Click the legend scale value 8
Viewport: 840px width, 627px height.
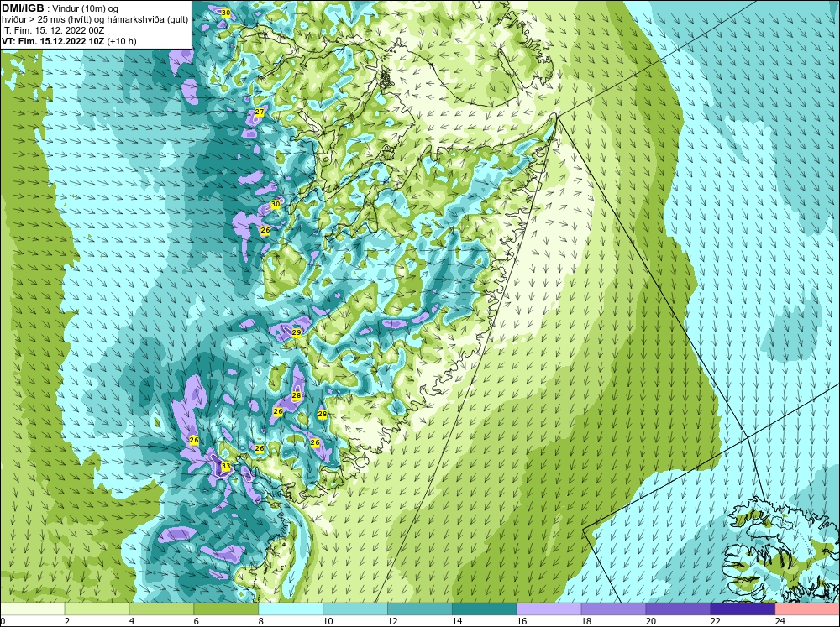point(261,621)
